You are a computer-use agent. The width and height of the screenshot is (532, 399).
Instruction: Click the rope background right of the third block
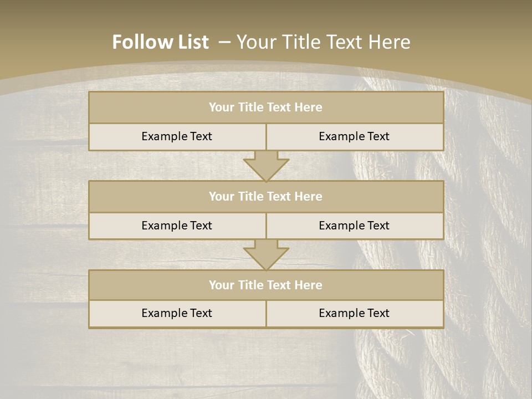click(488, 299)
